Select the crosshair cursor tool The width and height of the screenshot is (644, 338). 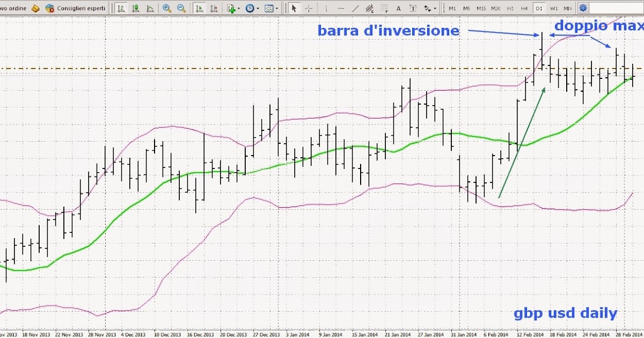point(309,8)
